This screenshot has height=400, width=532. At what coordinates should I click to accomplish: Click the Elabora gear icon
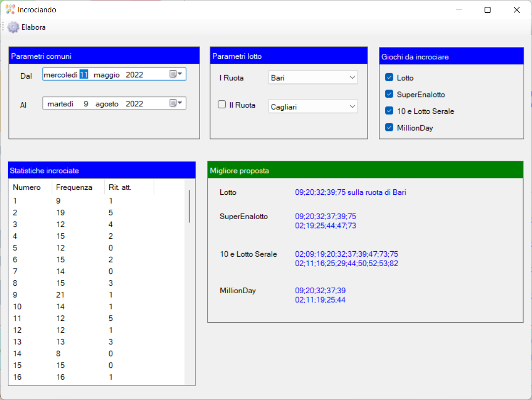tap(13, 27)
